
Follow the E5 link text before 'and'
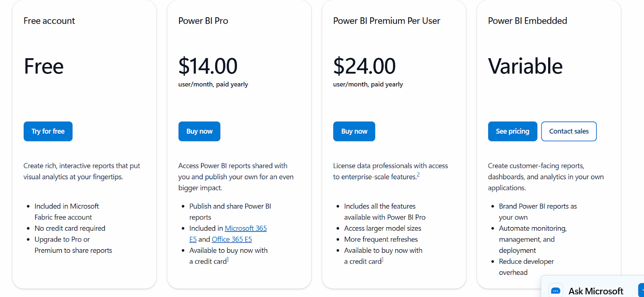point(193,239)
